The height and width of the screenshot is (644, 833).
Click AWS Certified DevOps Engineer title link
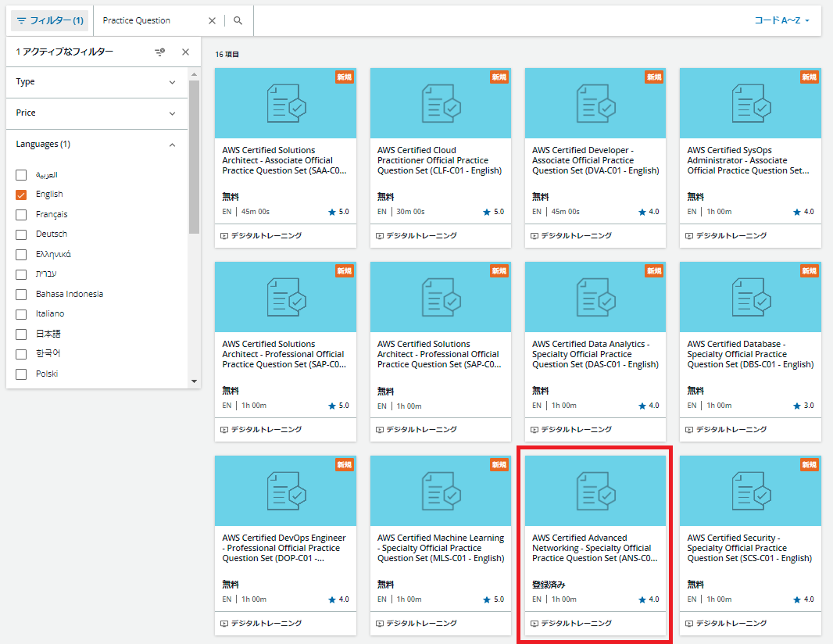coord(284,549)
